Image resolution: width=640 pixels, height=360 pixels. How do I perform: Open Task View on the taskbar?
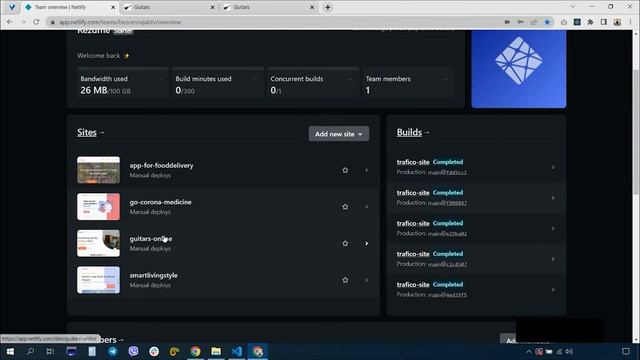pyautogui.click(x=50, y=351)
